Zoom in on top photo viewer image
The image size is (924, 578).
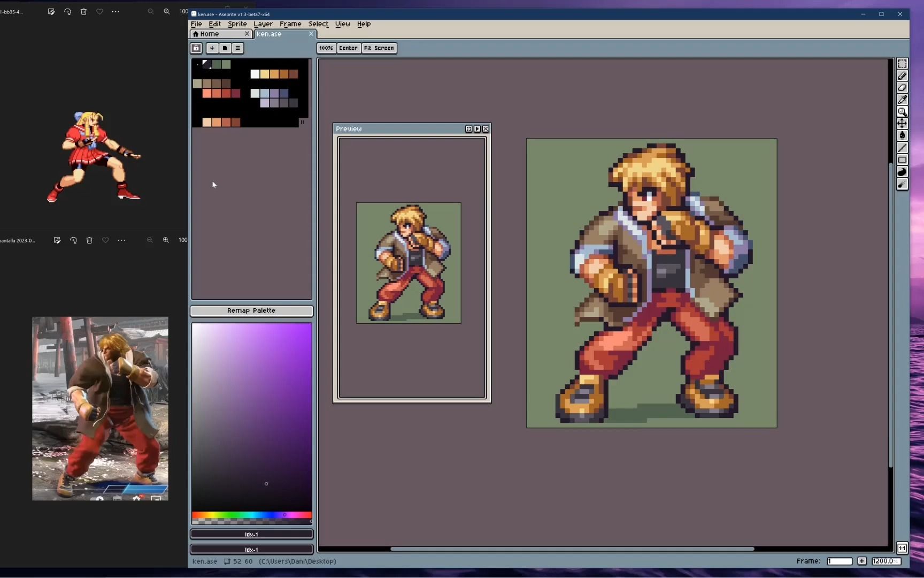click(167, 12)
